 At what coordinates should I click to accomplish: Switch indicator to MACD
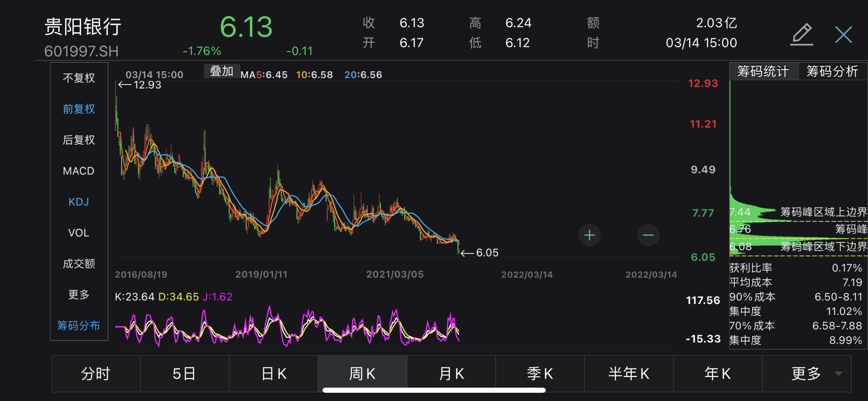click(x=79, y=171)
